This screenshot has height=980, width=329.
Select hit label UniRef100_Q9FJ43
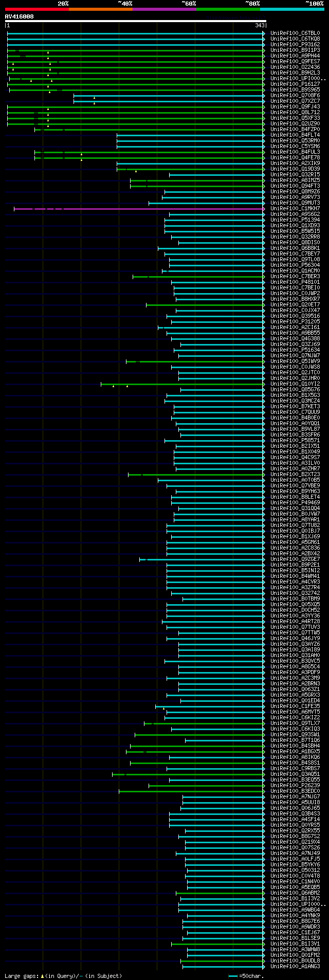[295, 107]
